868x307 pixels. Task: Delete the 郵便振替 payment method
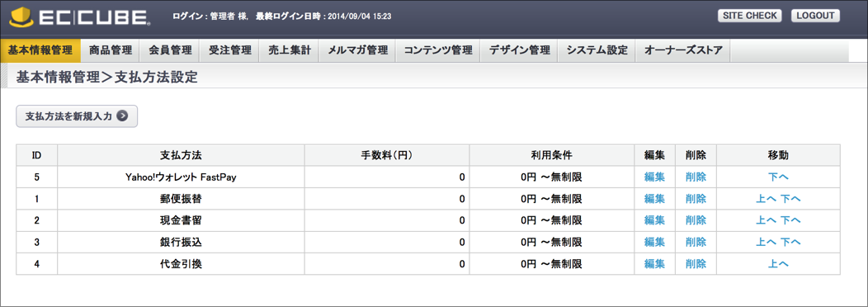point(696,198)
